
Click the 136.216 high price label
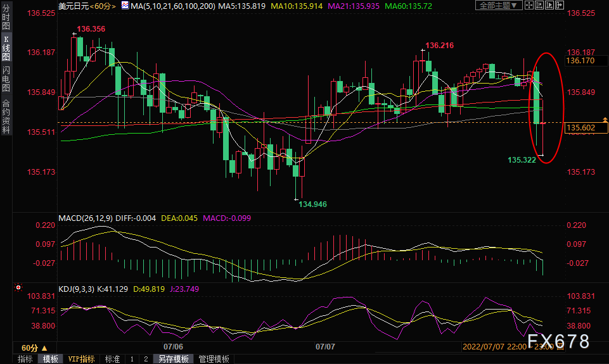click(439, 46)
